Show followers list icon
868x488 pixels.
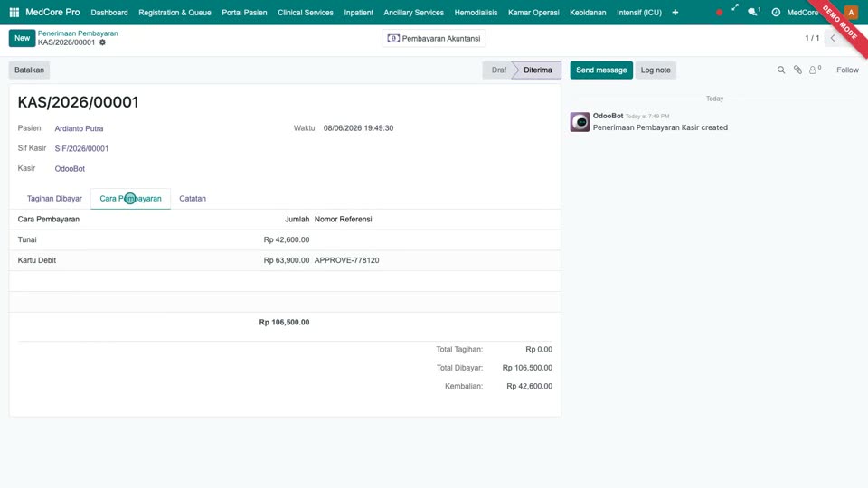(815, 70)
